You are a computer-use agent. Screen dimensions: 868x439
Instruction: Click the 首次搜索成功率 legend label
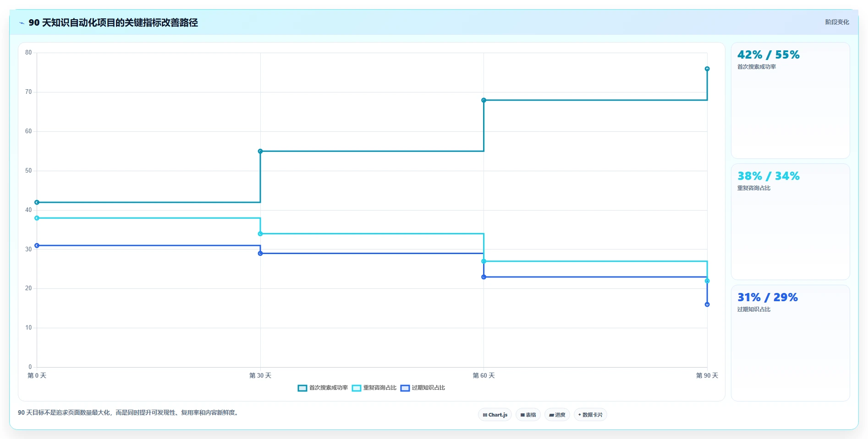[x=329, y=388]
